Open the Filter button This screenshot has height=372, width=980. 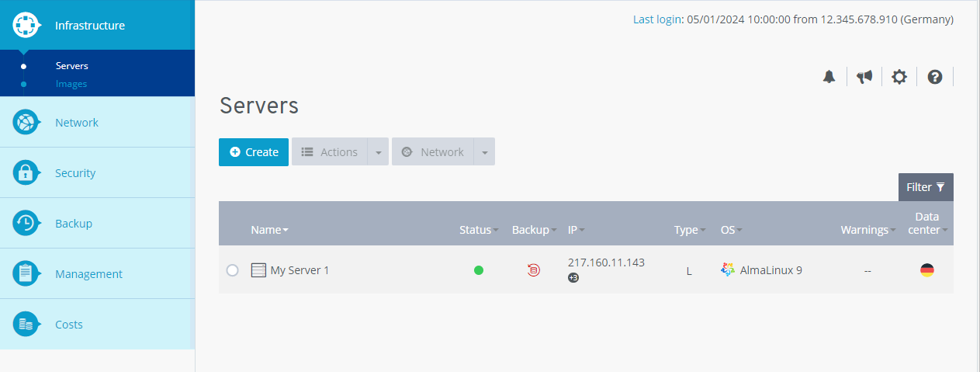(x=926, y=187)
